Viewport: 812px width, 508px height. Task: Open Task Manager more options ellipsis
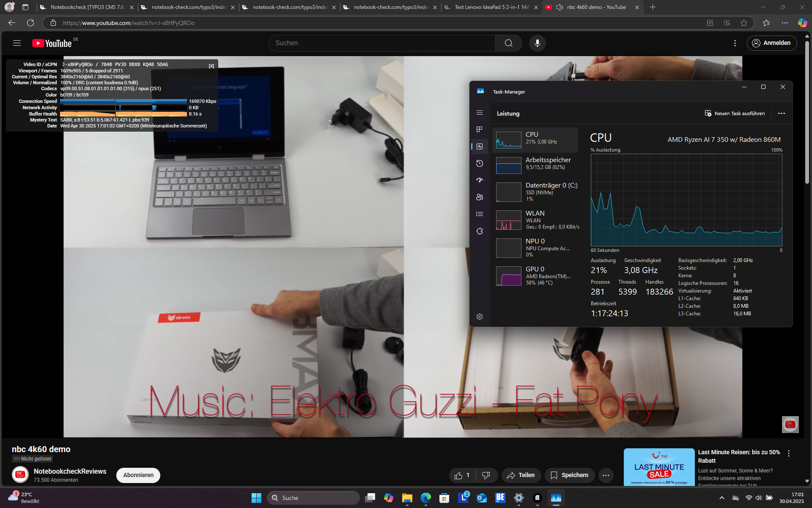point(782,113)
